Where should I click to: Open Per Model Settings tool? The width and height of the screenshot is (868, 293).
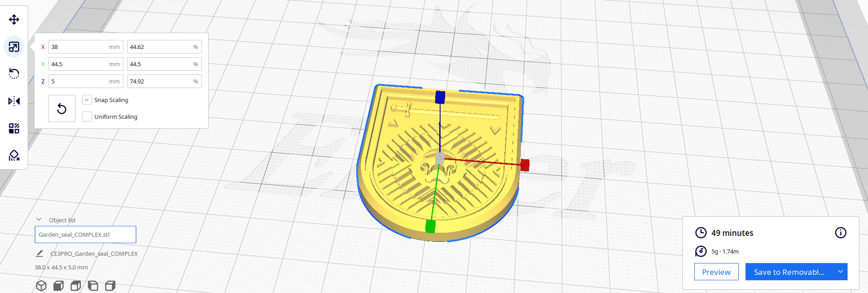click(x=14, y=128)
